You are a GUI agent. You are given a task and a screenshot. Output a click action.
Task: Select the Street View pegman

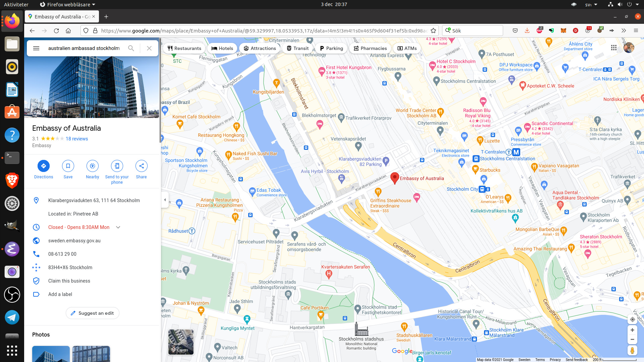click(632, 351)
